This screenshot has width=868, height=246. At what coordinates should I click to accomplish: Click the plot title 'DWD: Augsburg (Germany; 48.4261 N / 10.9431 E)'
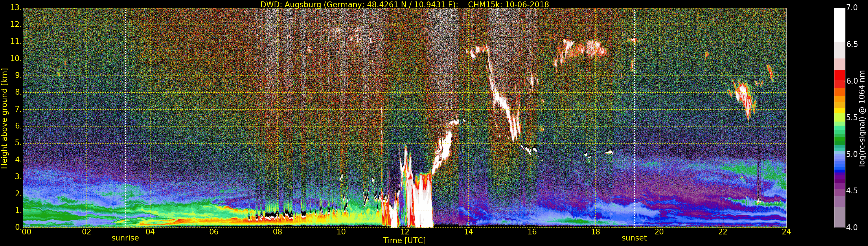359,4
